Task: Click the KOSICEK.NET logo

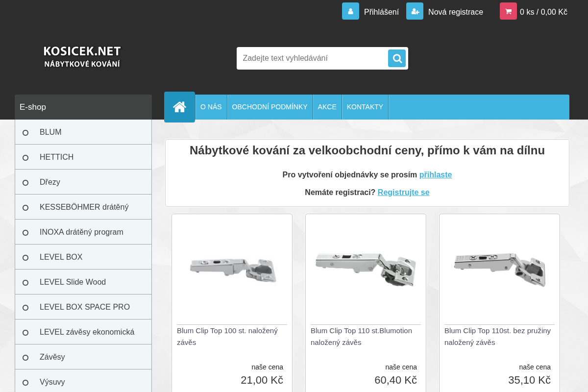Action: (82, 57)
